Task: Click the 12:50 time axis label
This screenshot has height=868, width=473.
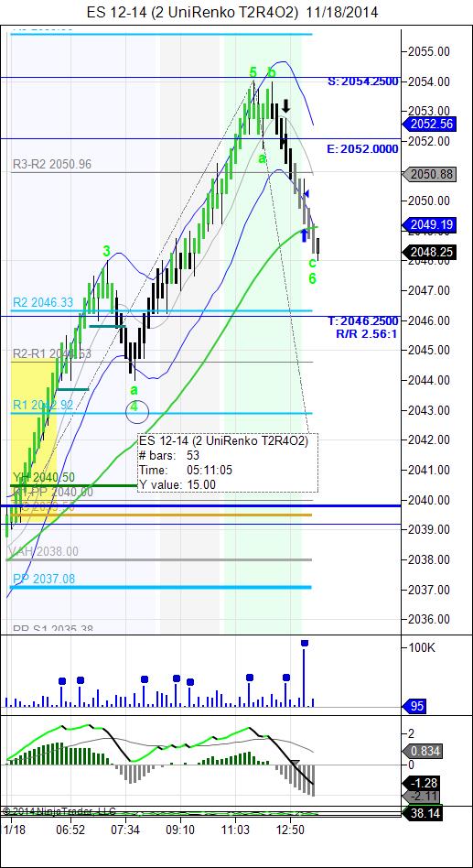Action: click(x=290, y=830)
